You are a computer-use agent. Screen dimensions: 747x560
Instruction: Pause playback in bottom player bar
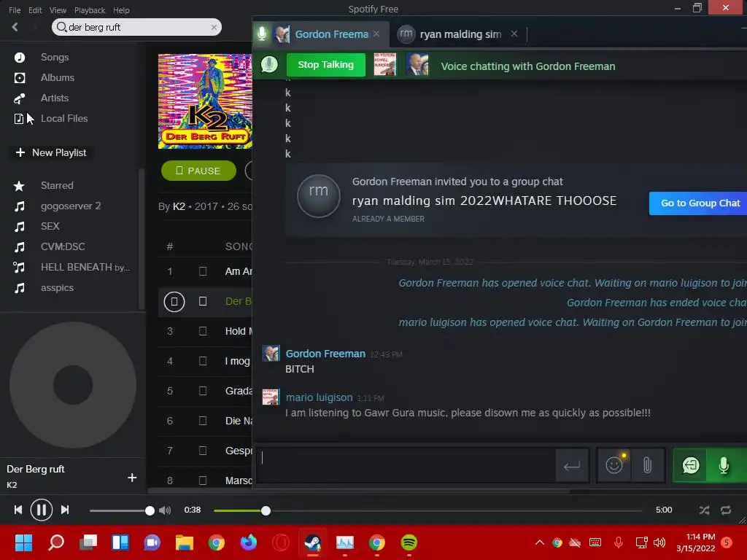tap(42, 510)
